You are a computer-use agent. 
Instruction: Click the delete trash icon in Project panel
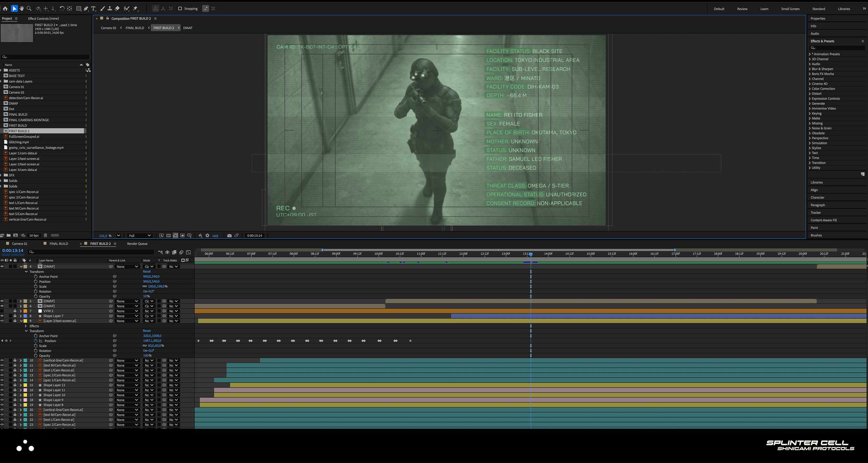click(45, 235)
